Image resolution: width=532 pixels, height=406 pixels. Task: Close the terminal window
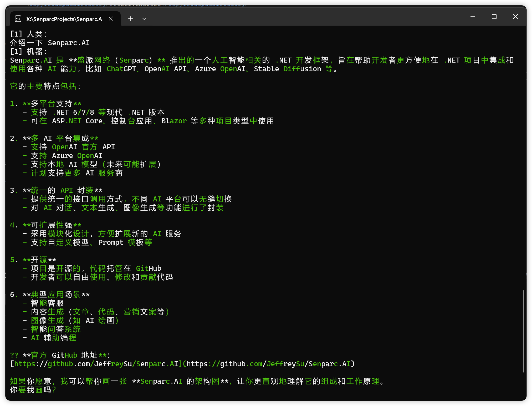click(515, 17)
